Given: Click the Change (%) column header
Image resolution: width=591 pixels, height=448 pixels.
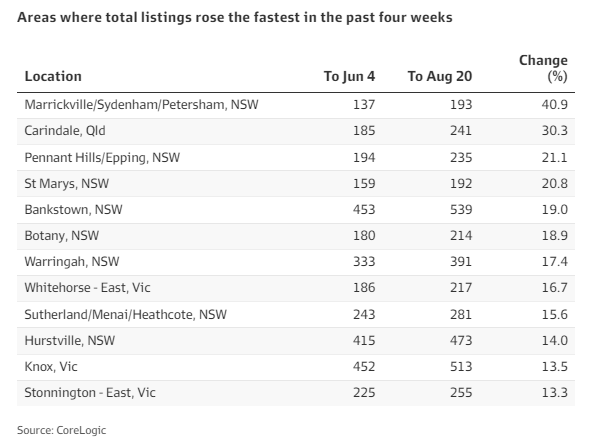Looking at the screenshot, I should (x=543, y=68).
